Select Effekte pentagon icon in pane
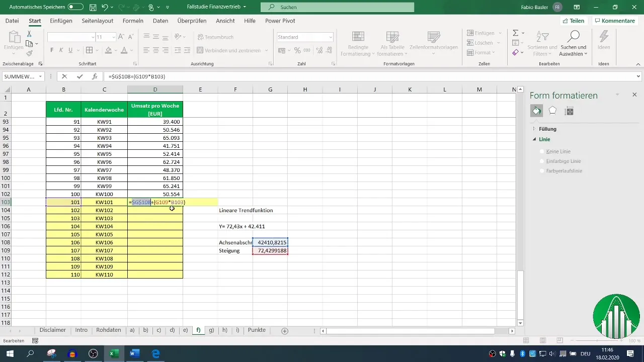The image size is (644, 362). pos(552,111)
